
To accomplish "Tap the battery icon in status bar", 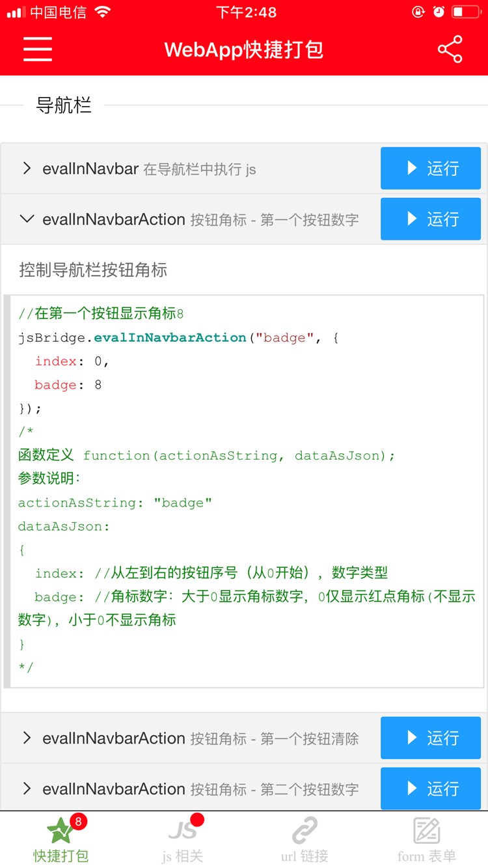I will click(x=467, y=12).
